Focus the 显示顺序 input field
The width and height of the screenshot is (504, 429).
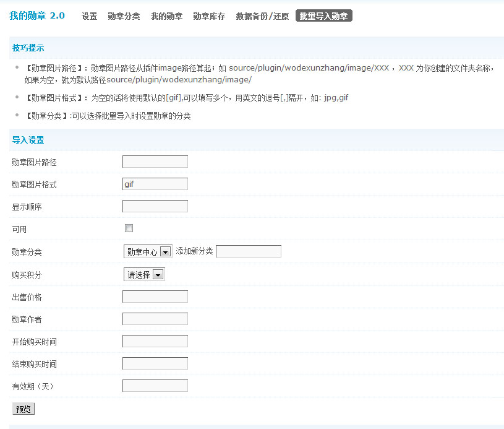[x=155, y=206]
